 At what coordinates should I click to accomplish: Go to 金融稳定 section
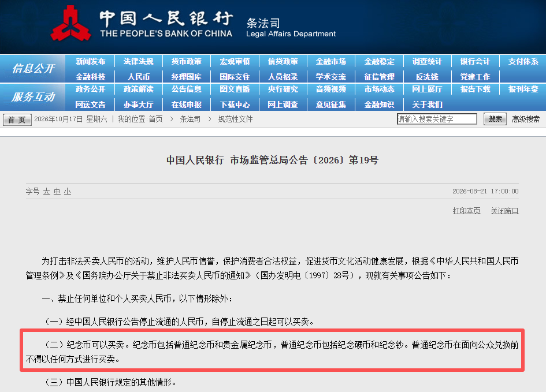click(x=379, y=62)
